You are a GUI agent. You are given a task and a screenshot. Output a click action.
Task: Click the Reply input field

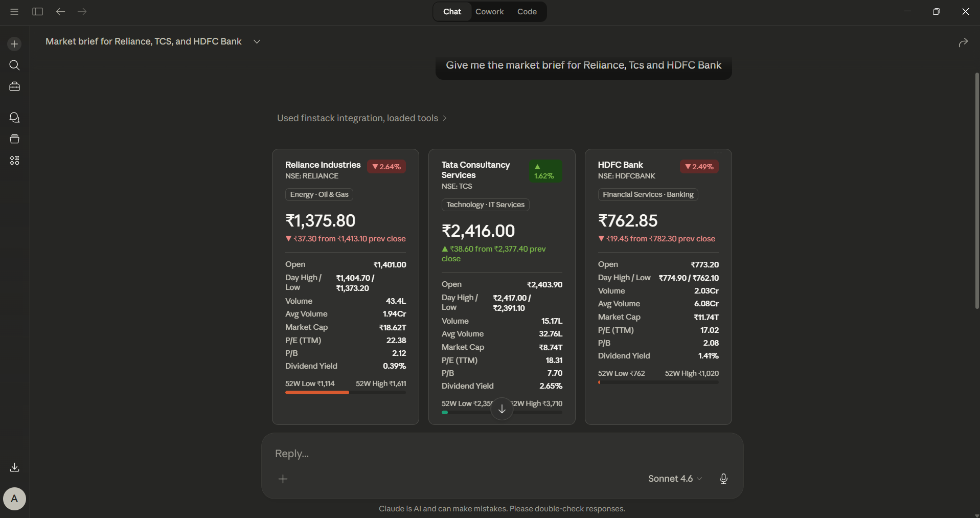(502, 454)
